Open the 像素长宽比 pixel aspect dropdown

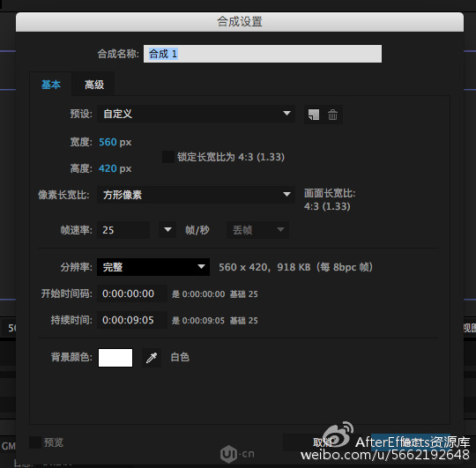click(x=196, y=195)
